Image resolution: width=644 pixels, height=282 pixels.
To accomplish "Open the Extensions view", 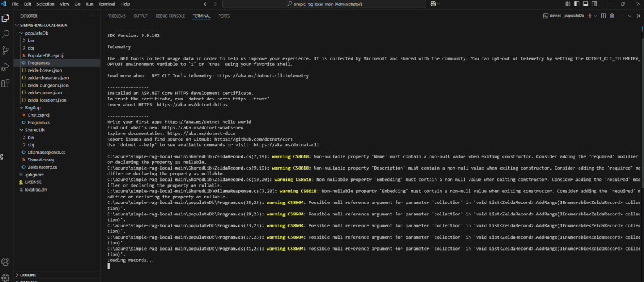I will click(x=5, y=83).
